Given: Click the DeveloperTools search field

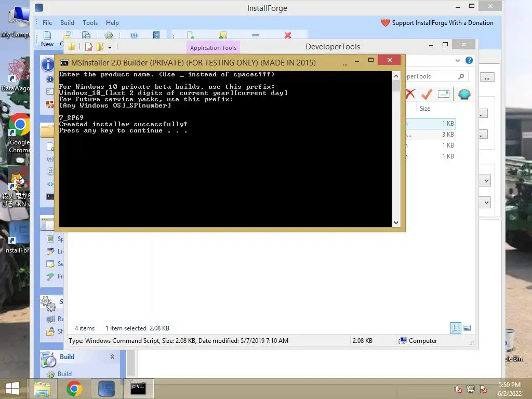Looking at the screenshot, I should pos(436,76).
